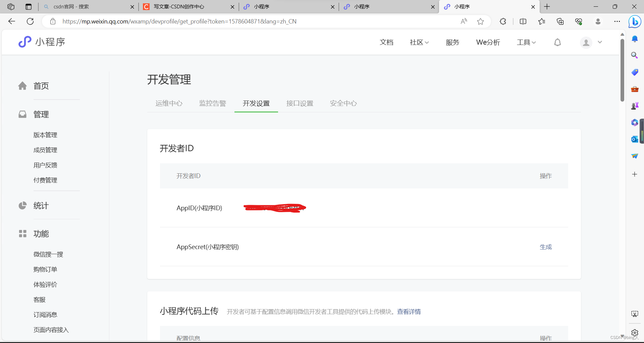
Task: Click the browser back arrow
Action: click(12, 21)
